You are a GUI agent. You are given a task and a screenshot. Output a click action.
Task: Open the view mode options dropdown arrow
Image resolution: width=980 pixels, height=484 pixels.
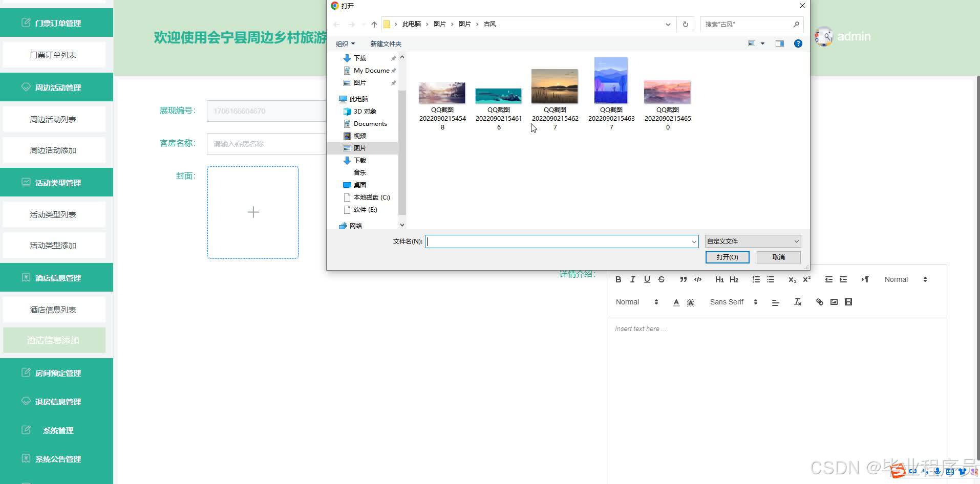point(762,43)
